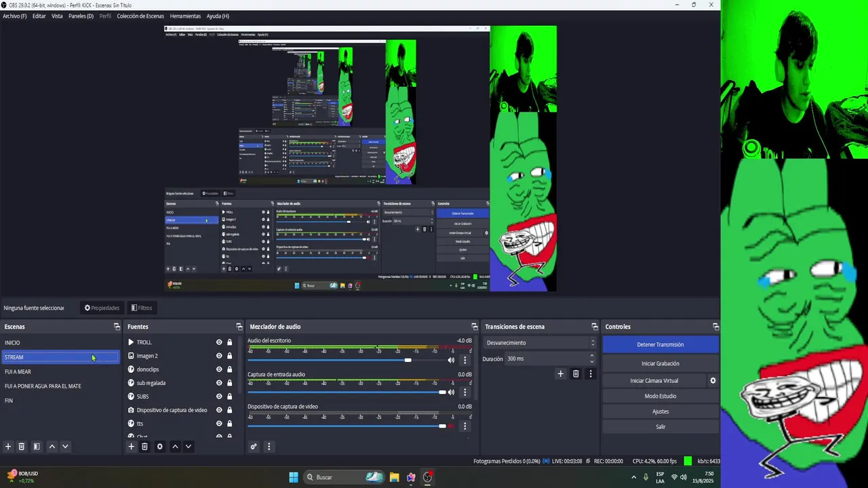Click Iniciar Cámara Virtual button
The width and height of the screenshot is (868, 488).
pos(654,381)
